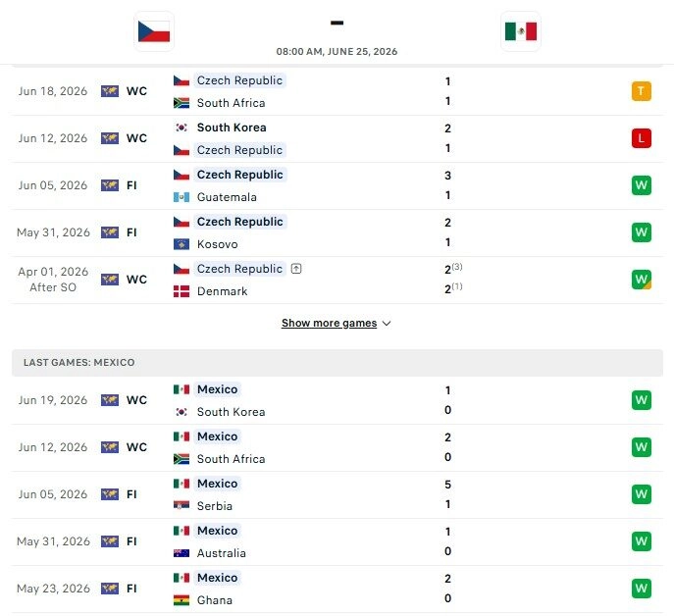Click the Czech Republic flag in the header
The height and width of the screenshot is (616, 674).
(154, 31)
